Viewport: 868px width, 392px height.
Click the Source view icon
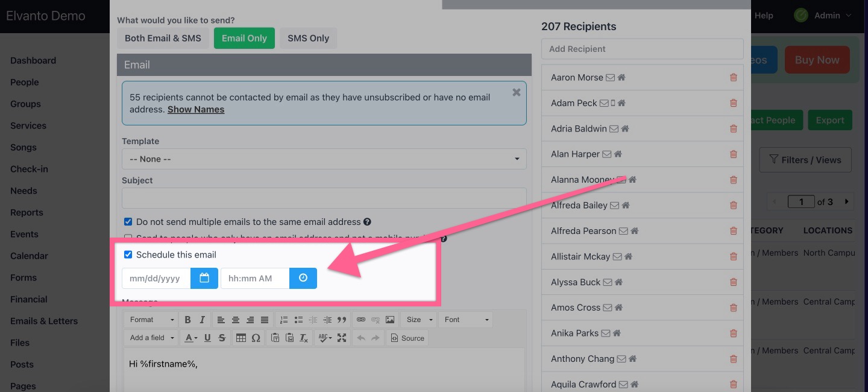[407, 338]
